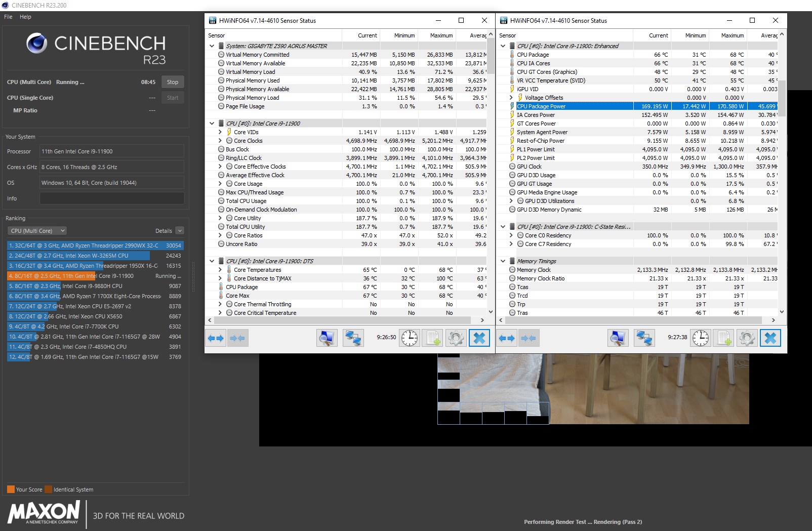Image resolution: width=812 pixels, height=531 pixels.
Task: Select the Threadripper 2990WX ranking entry
Action: coord(95,246)
